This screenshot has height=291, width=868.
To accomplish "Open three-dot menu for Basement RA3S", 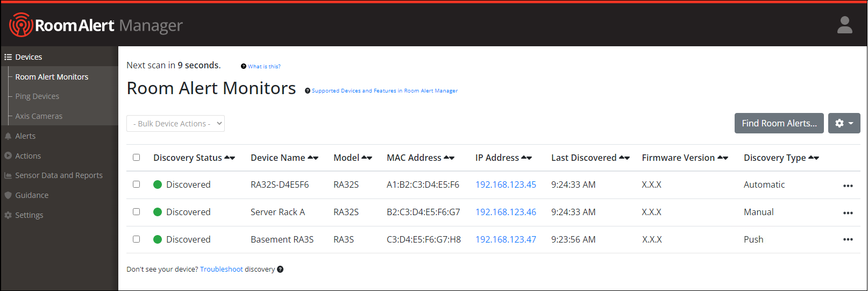I will (x=848, y=240).
